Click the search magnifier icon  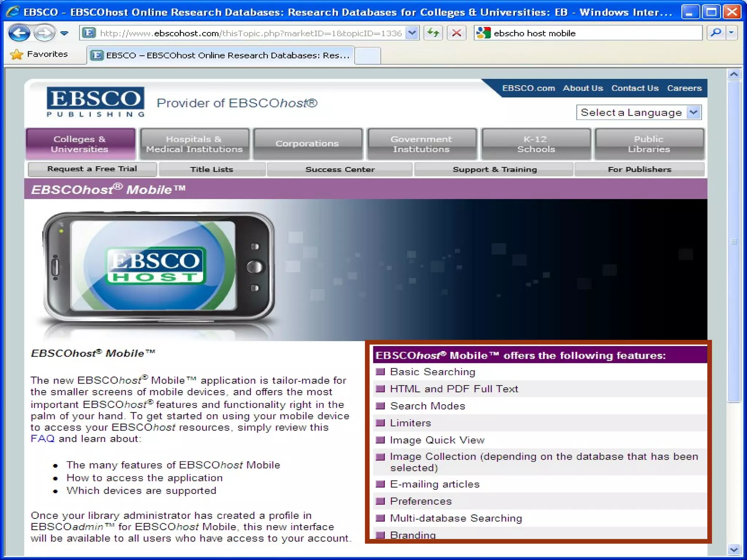click(716, 33)
